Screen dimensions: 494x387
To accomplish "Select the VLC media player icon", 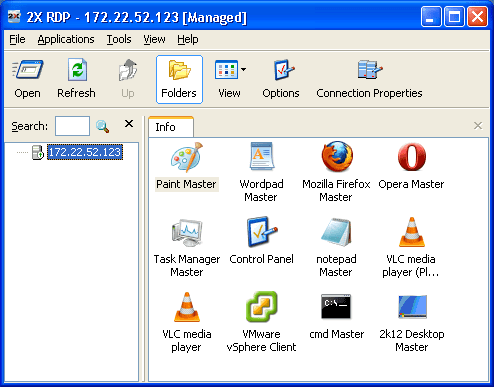I will point(187,307).
